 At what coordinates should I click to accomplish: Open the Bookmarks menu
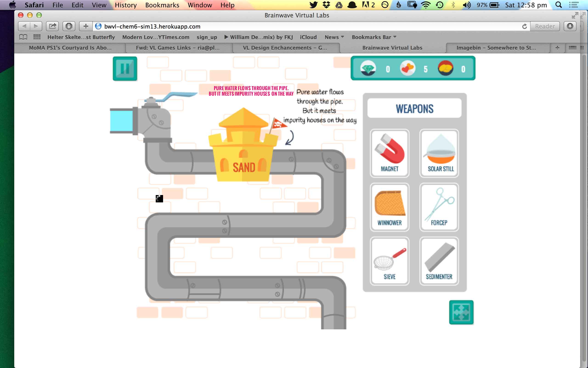(162, 5)
